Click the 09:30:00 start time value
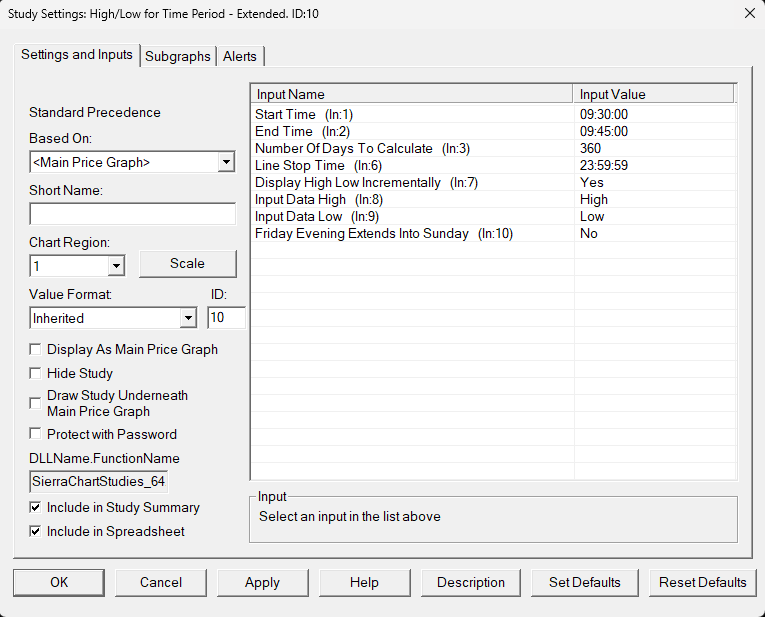This screenshot has height=617, width=765. click(x=604, y=115)
